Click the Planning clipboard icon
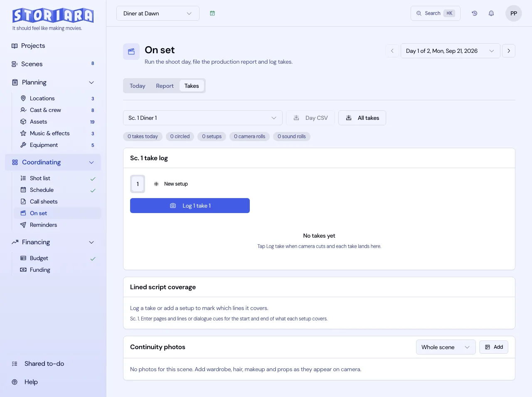The image size is (532, 397). (x=15, y=82)
